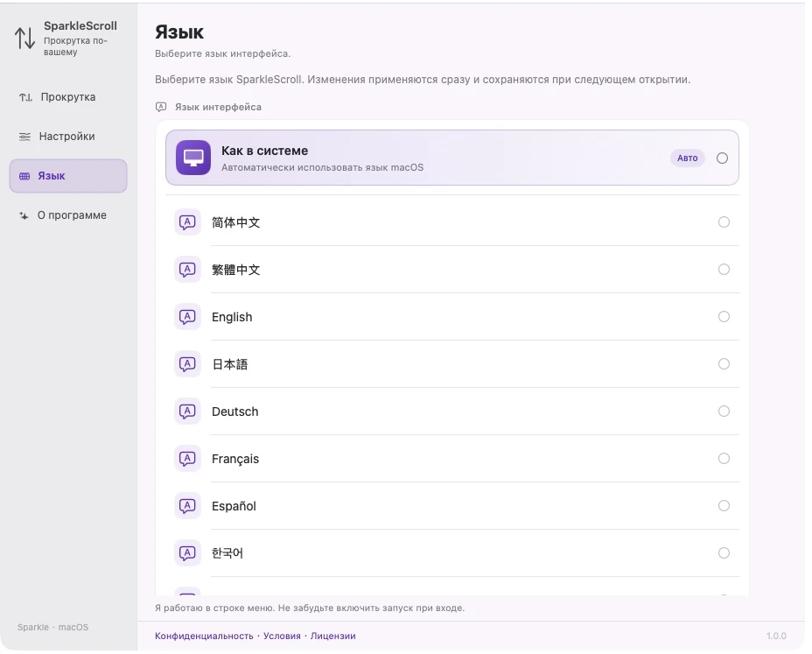
Task: Click the language icon next to Français
Action: [x=187, y=459]
